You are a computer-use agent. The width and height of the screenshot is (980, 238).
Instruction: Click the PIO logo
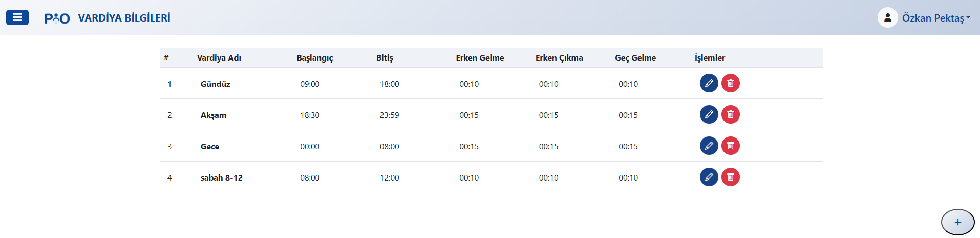(57, 18)
